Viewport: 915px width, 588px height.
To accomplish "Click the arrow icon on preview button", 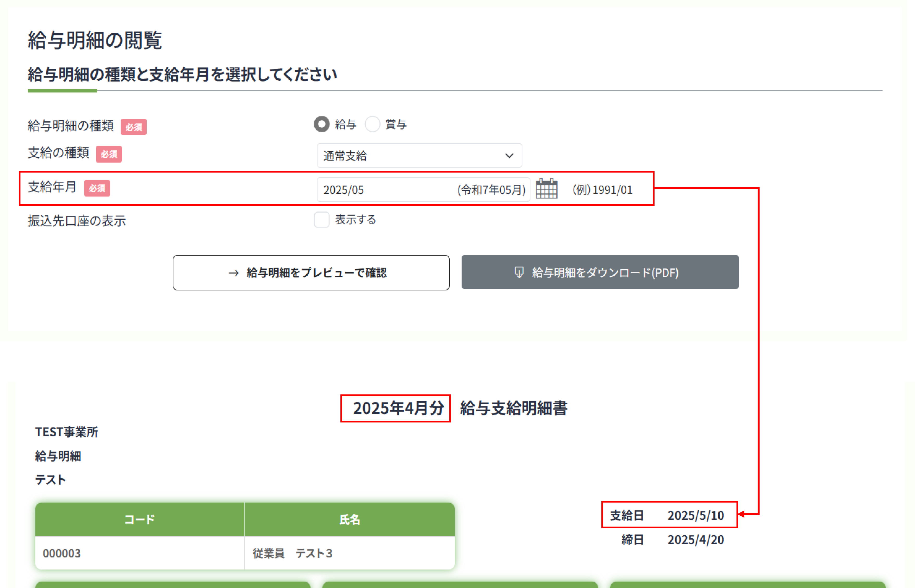I will [x=234, y=273].
